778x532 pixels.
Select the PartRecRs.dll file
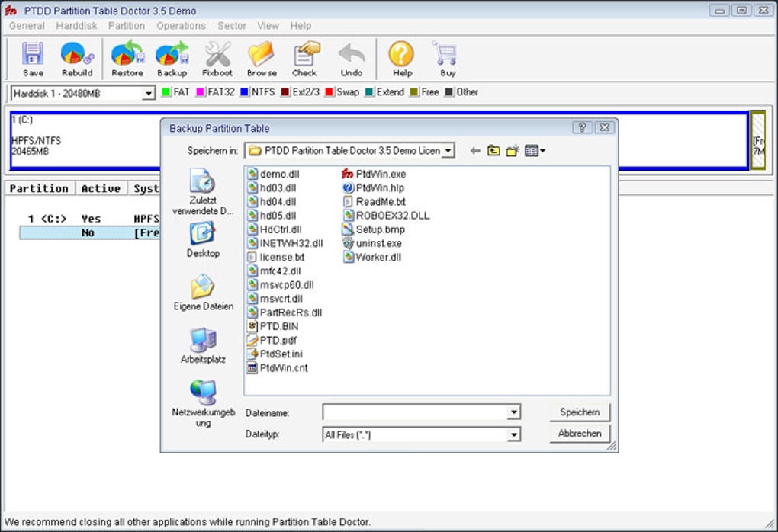[285, 312]
